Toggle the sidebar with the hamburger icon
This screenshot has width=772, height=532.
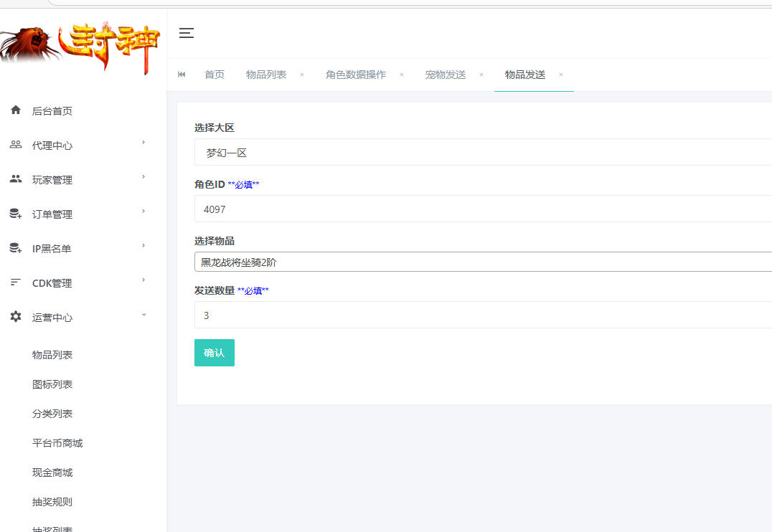[x=186, y=33]
